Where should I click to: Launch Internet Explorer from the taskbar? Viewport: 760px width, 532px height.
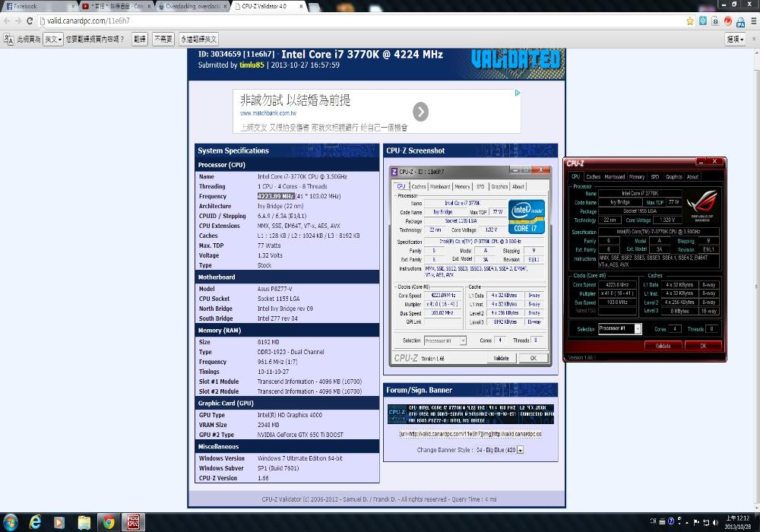click(35, 522)
